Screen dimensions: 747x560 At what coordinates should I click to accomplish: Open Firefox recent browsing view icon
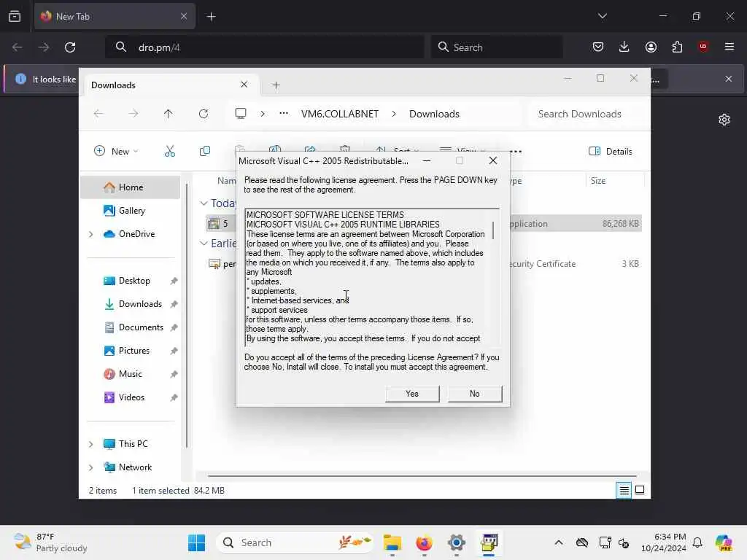coord(15,16)
